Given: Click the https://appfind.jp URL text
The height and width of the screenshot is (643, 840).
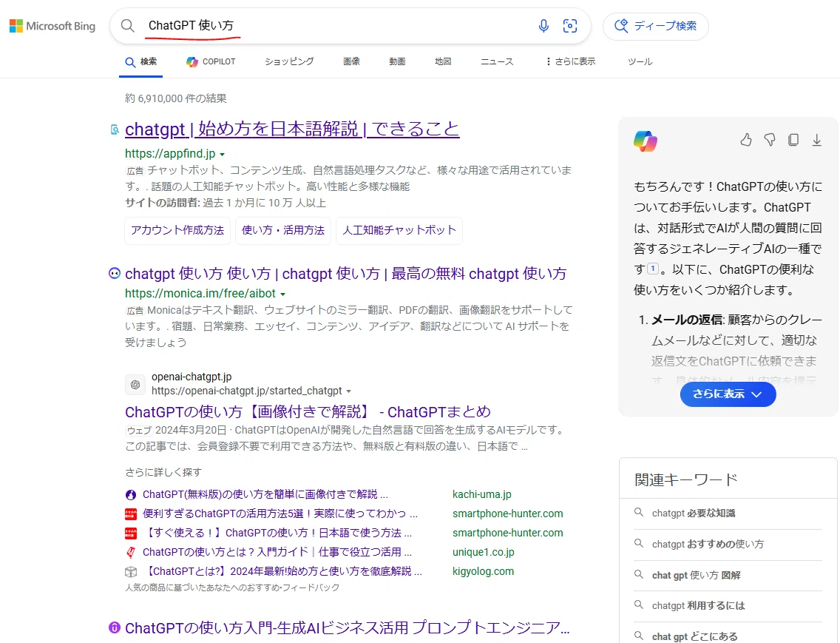Looking at the screenshot, I should click(x=170, y=154).
